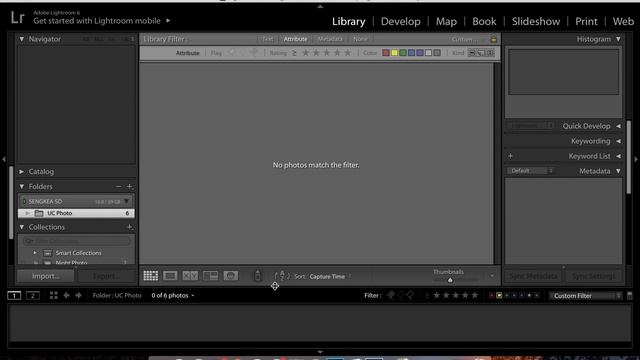This screenshot has width=640, height=360.
Task: Open filmstrip grid shortcut icon
Action: click(53, 296)
